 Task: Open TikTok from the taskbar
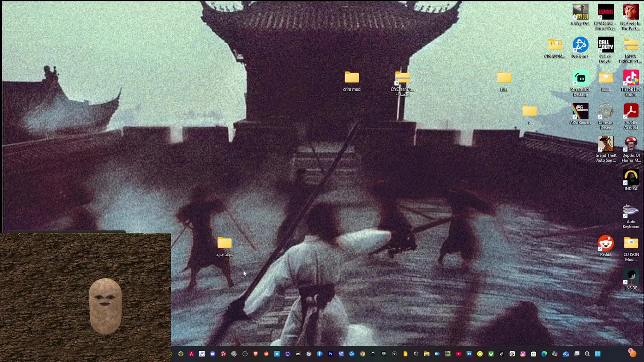[501, 354]
